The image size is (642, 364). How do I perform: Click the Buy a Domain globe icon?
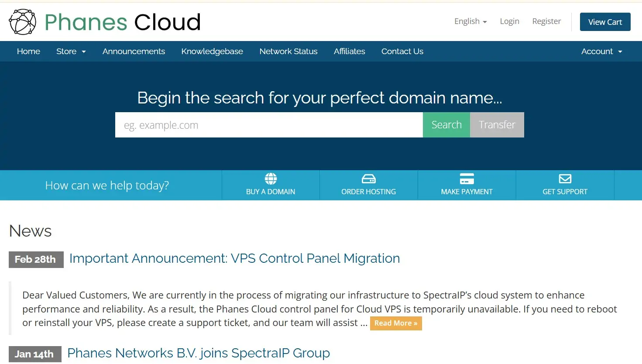point(271,179)
